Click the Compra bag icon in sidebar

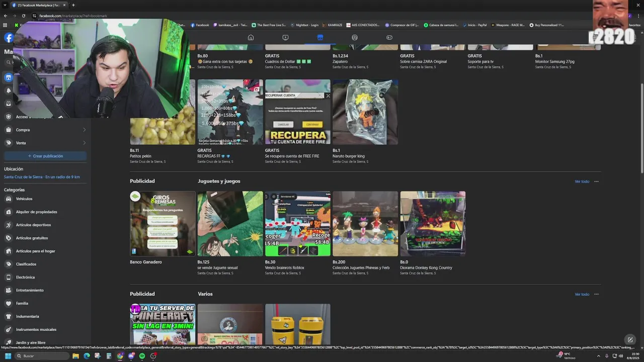click(x=9, y=130)
